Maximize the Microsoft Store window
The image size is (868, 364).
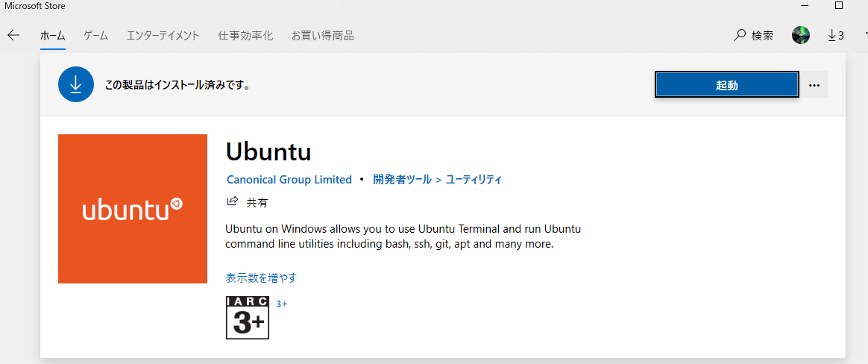[839, 5]
